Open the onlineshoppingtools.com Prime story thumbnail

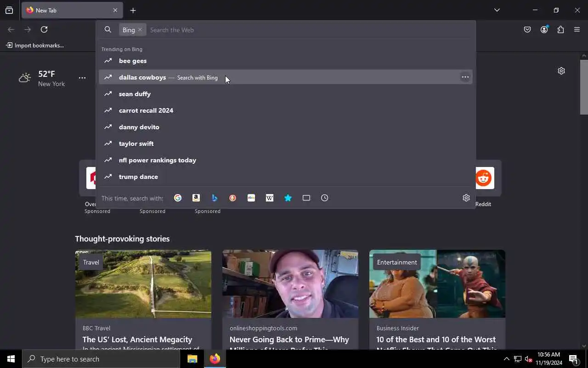[290, 284]
